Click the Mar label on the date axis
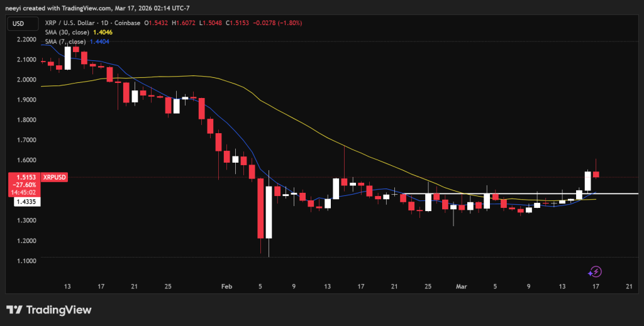 tap(462, 286)
